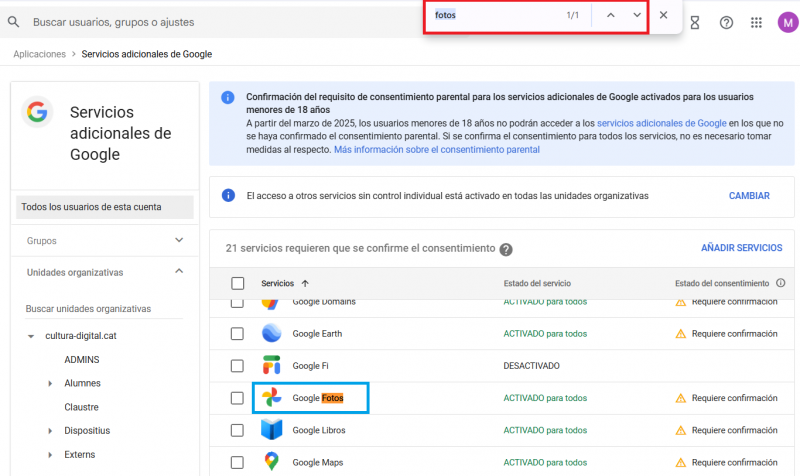Click the Google Fi icon
The height and width of the screenshot is (476, 800).
[x=271, y=365]
